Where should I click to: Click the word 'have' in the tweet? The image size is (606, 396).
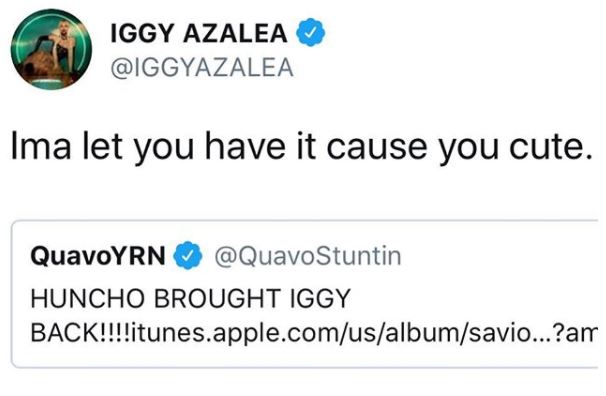[x=245, y=146]
